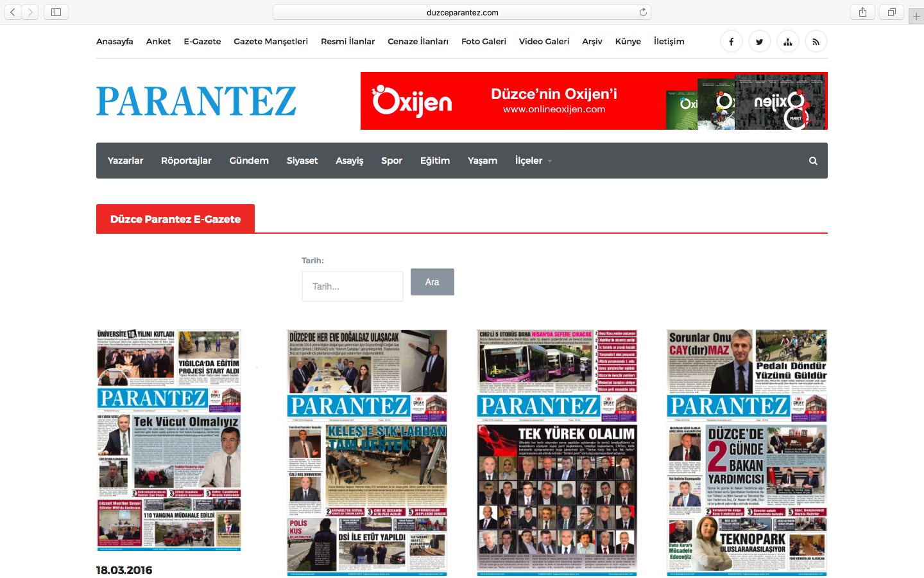Select Röportajlar in the navigation bar
Viewport: 924px width, 578px height.
(x=186, y=161)
